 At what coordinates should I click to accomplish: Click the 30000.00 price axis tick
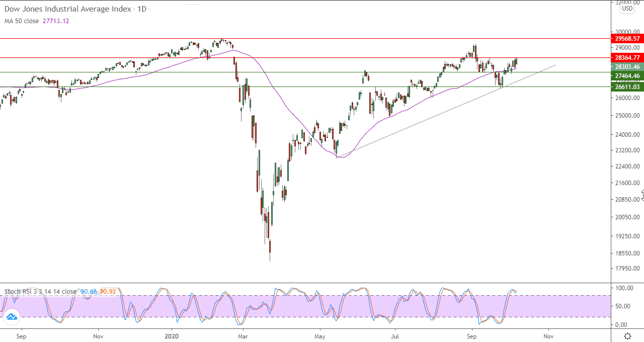coord(627,32)
